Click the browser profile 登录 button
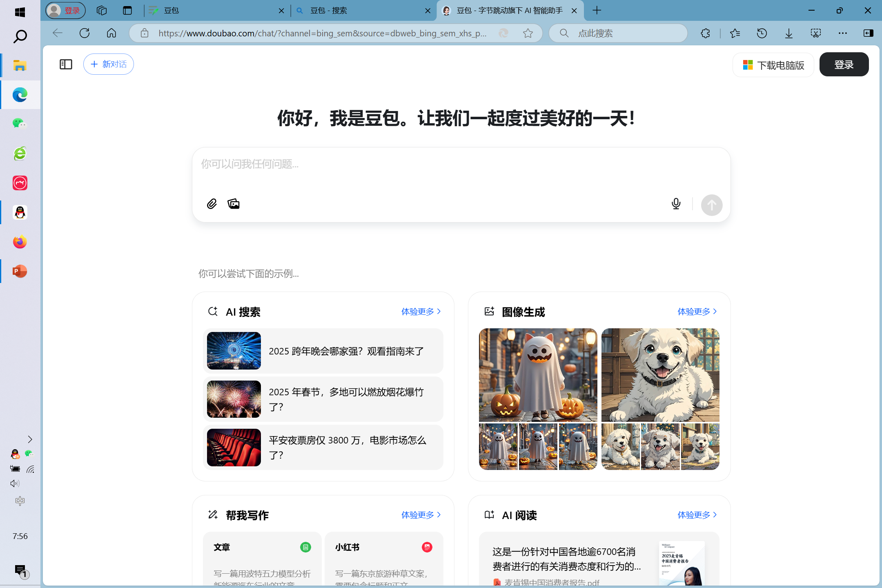The image size is (882, 588). [x=65, y=10]
